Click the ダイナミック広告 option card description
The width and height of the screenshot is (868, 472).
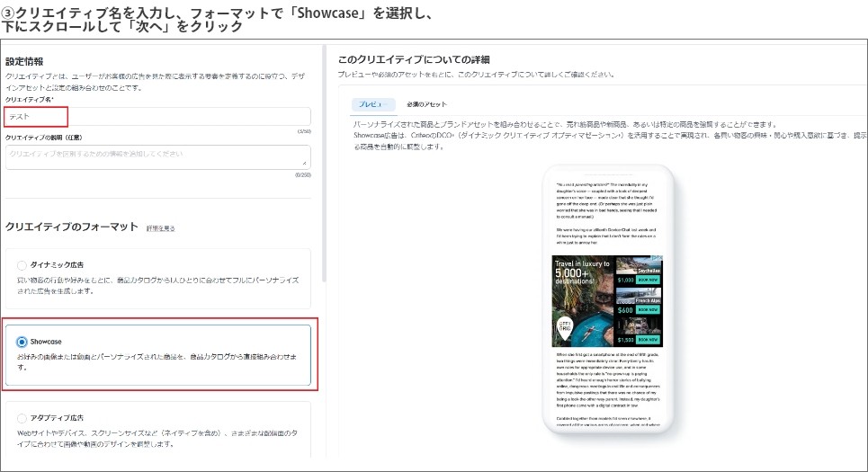157,286
